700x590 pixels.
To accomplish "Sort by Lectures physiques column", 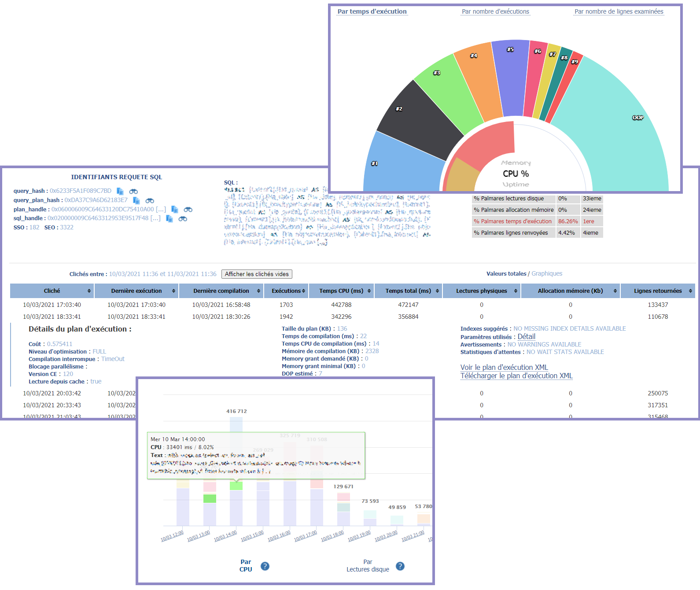I will pos(482,291).
